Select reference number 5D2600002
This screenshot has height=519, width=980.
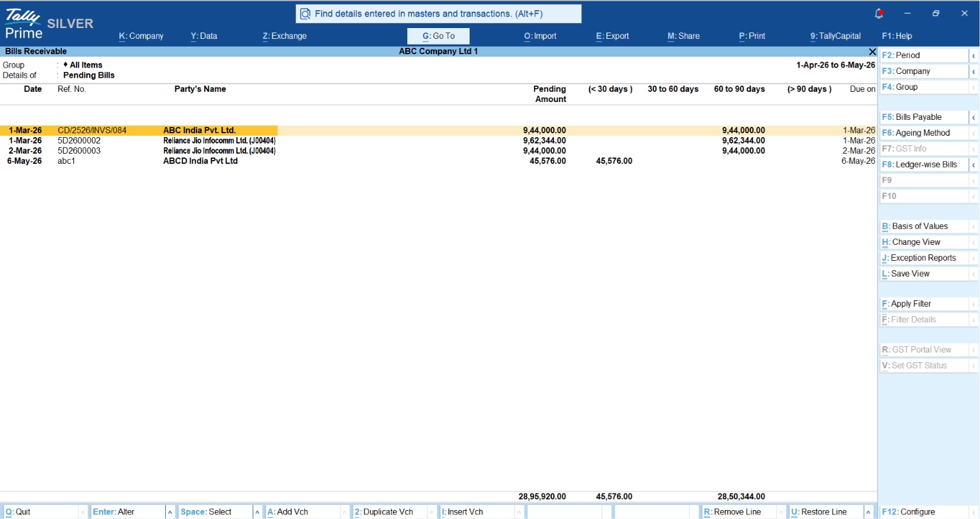pos(79,140)
